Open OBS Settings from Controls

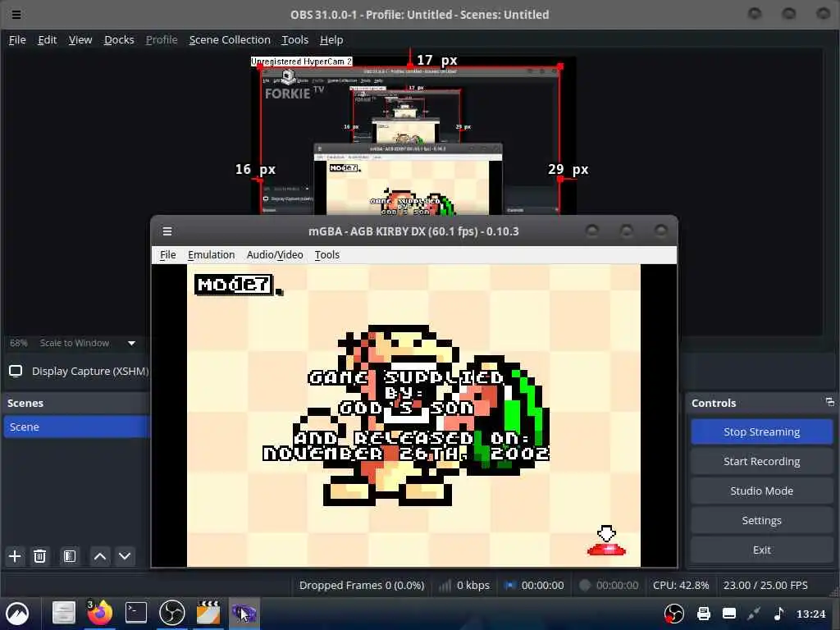pyautogui.click(x=761, y=520)
